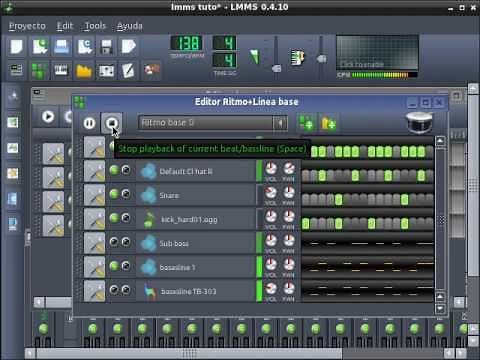Click the Snare volume knob
This screenshot has height=360, width=480.
[x=271, y=192]
